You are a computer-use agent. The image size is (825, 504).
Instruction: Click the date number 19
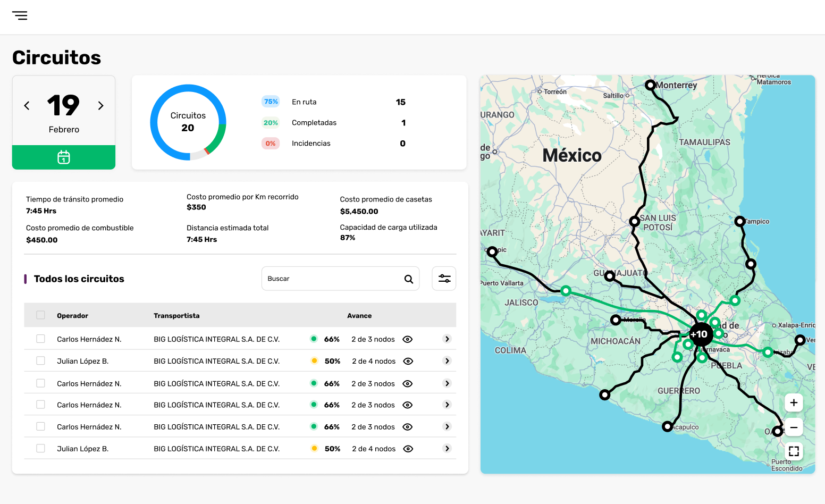[x=63, y=105]
